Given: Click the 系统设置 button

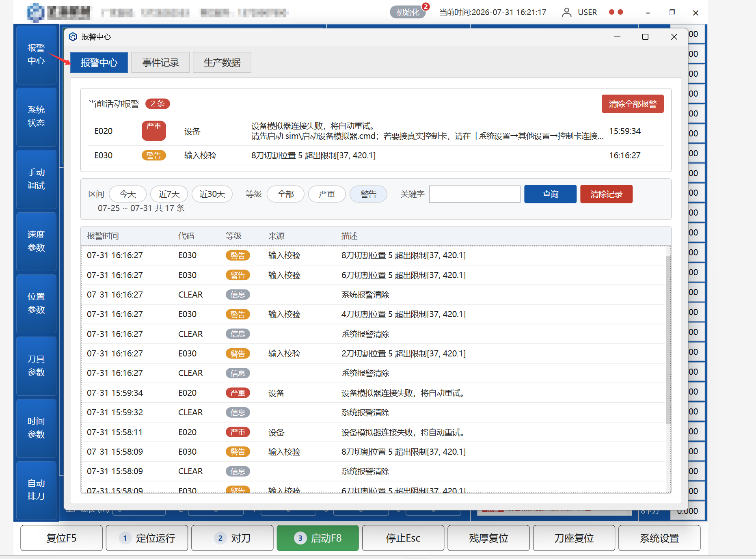Looking at the screenshot, I should tap(659, 538).
